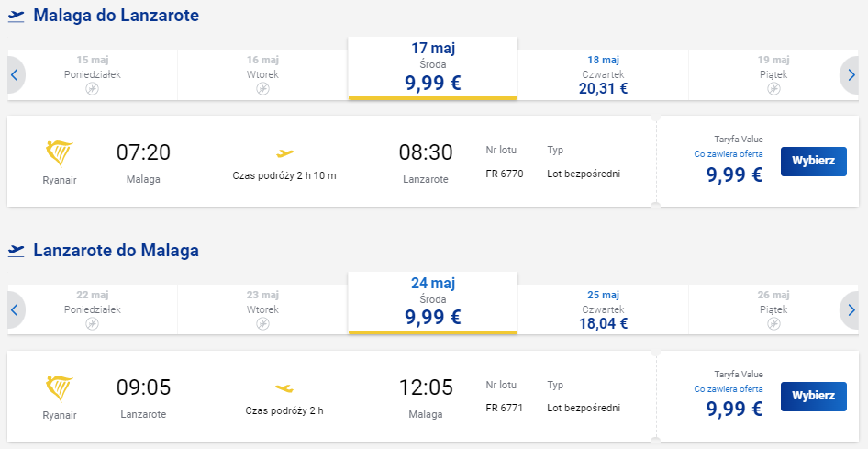Viewport: 868px width, 449px height.
Task: Click yellow plane icon on 07:20 flight route
Action: click(x=284, y=152)
